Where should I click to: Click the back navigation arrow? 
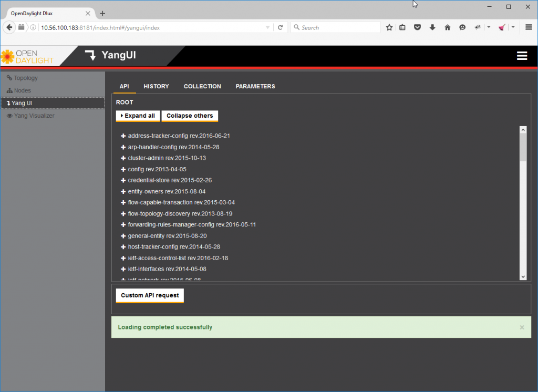click(x=8, y=27)
